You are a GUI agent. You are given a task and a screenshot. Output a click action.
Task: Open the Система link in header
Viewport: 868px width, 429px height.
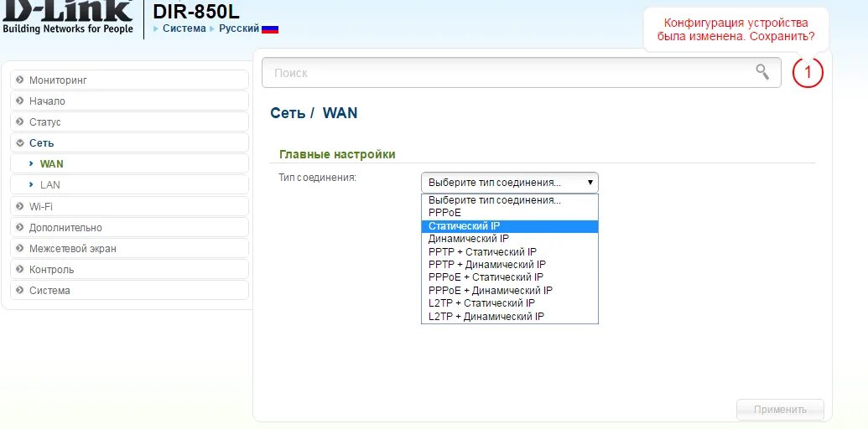[184, 28]
